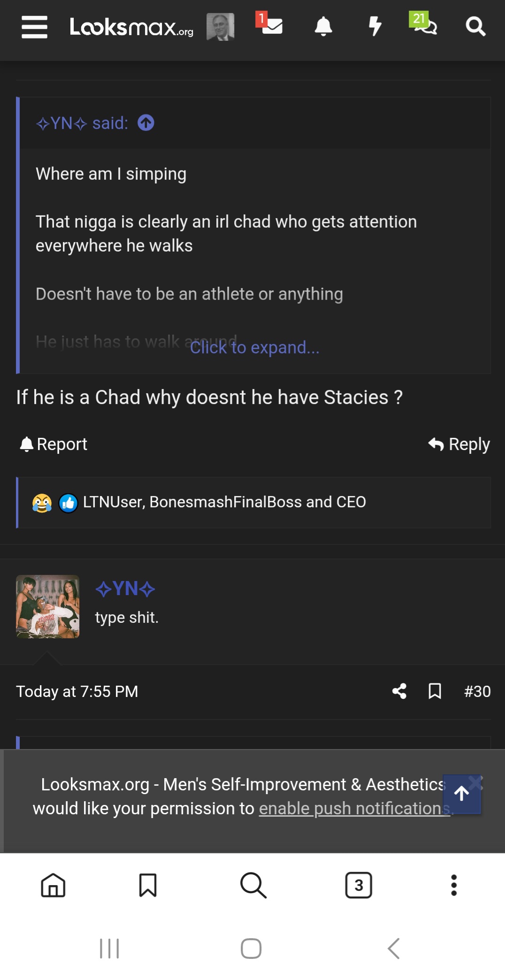The image size is (505, 980).
Task: Report the Stacies comment post
Action: coord(52,444)
